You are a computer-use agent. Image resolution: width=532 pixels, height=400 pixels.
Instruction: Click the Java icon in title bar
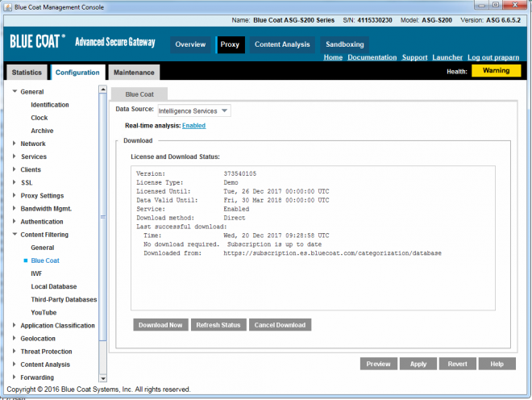coord(8,7)
